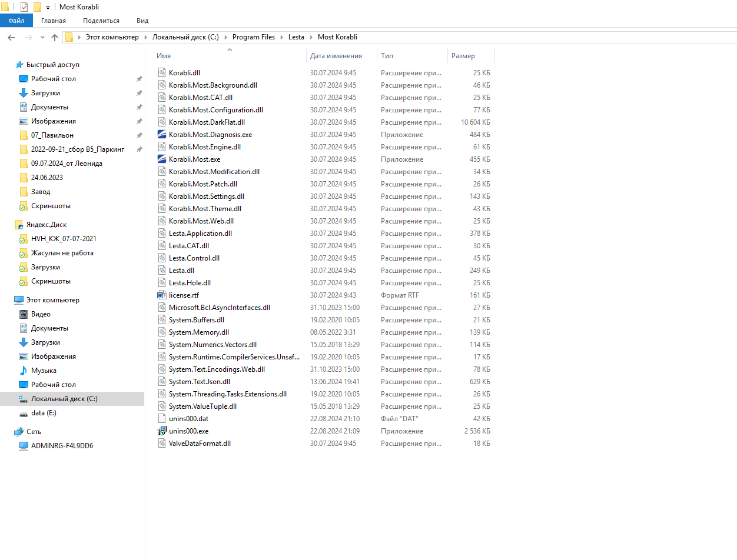Image resolution: width=737 pixels, height=560 pixels.
Task: Select the unins000.exe uninstaller icon
Action: pos(162,431)
